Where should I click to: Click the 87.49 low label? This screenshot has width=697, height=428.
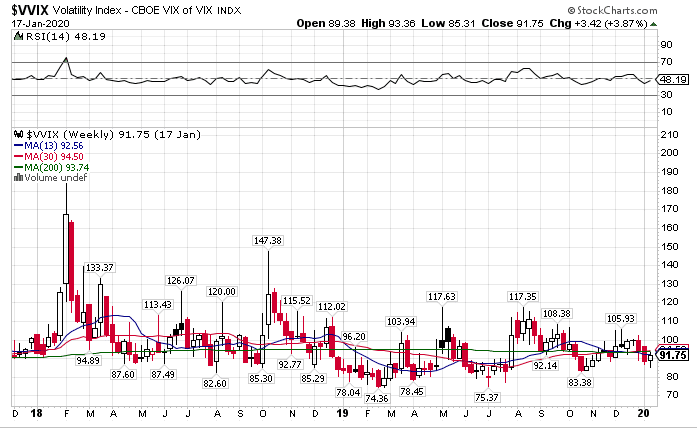(x=163, y=374)
